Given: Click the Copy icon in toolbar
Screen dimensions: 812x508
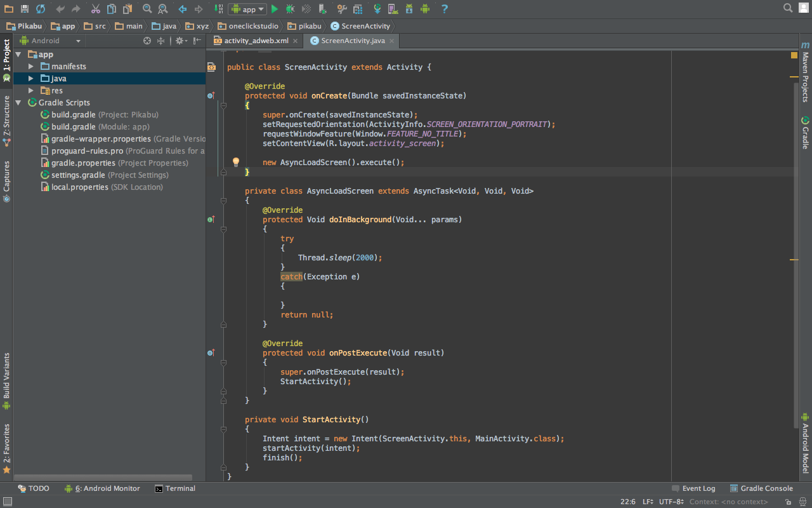Looking at the screenshot, I should [112, 9].
